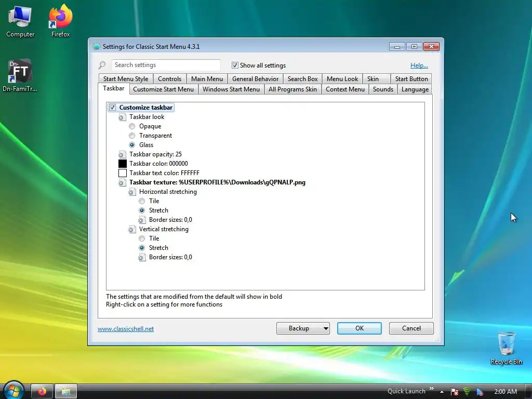Screen dimensions: 532x399
Task: Open the Dn-FamiTracker desktop shortcut
Action: (x=20, y=76)
